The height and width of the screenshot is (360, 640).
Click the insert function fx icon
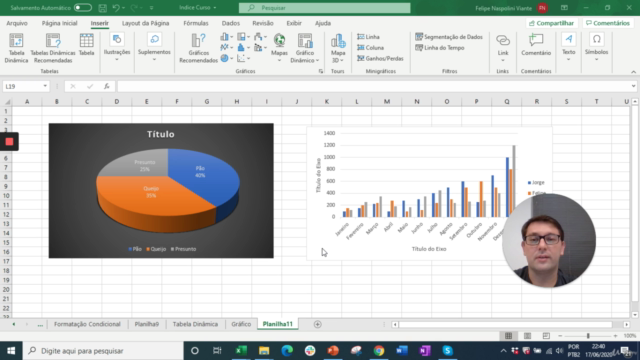point(107,86)
